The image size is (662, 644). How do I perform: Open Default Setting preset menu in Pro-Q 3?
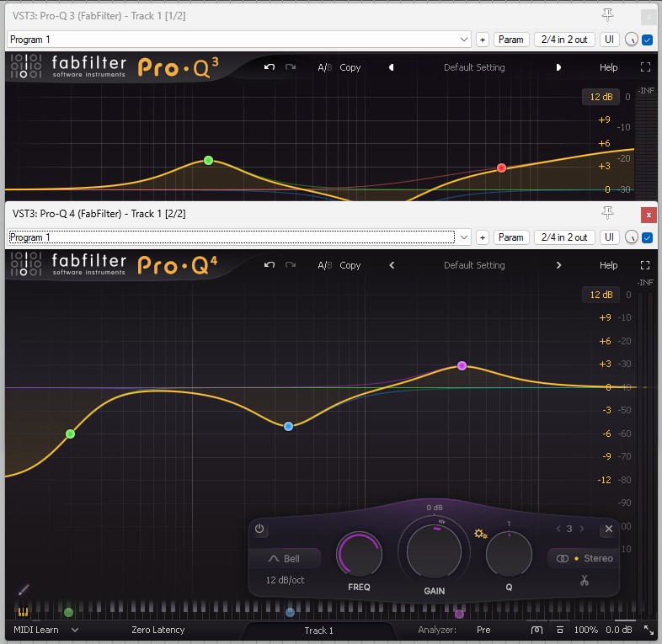coord(474,67)
